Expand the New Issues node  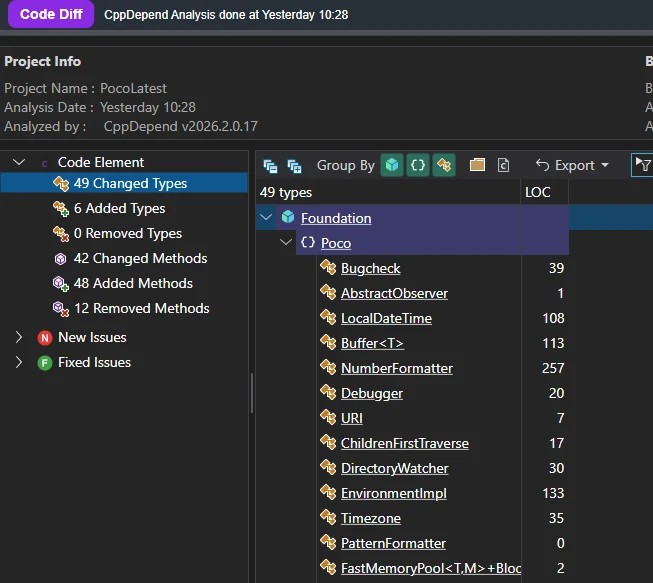pos(19,337)
